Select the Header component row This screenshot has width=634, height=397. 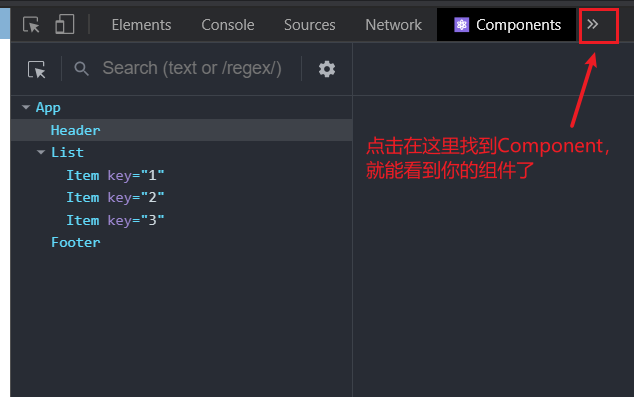click(182, 130)
